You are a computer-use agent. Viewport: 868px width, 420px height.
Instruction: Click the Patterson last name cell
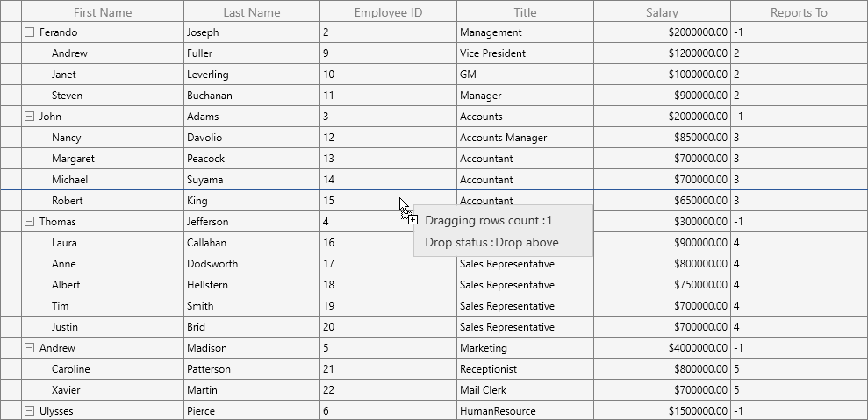point(252,369)
